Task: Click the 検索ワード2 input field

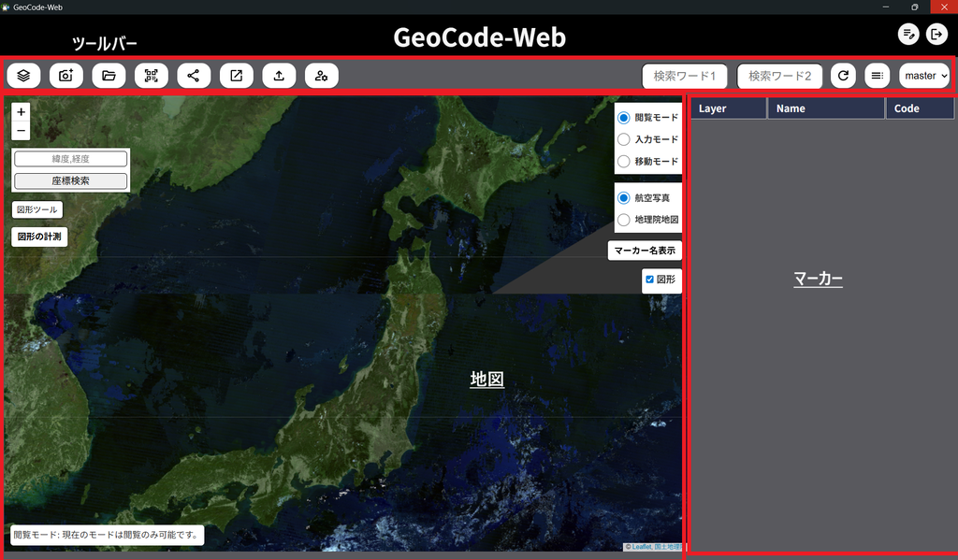Action: tap(780, 77)
